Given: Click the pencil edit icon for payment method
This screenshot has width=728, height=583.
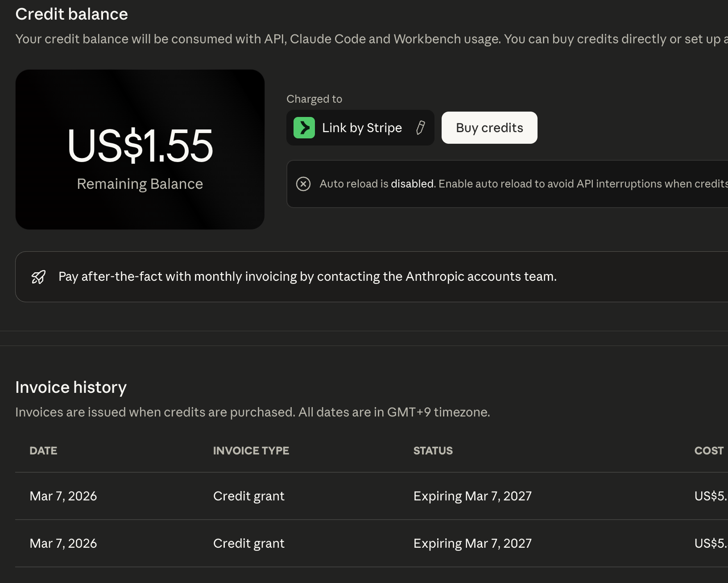Looking at the screenshot, I should 420,128.
